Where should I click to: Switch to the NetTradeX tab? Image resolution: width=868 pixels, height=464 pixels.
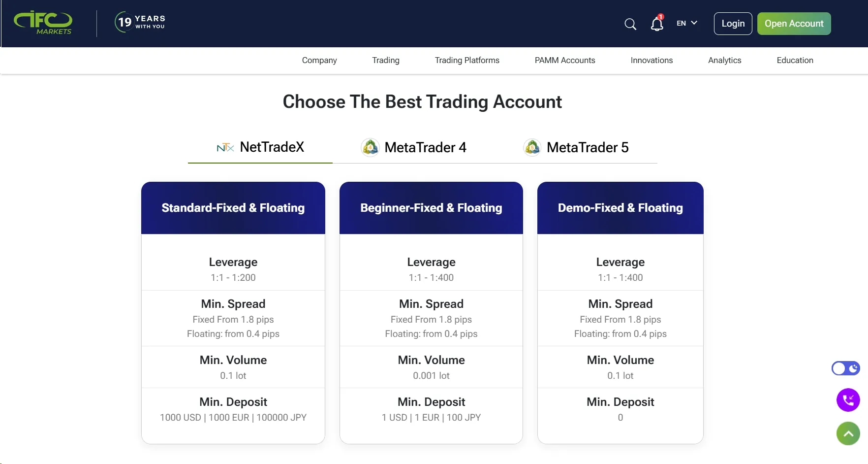tap(260, 147)
